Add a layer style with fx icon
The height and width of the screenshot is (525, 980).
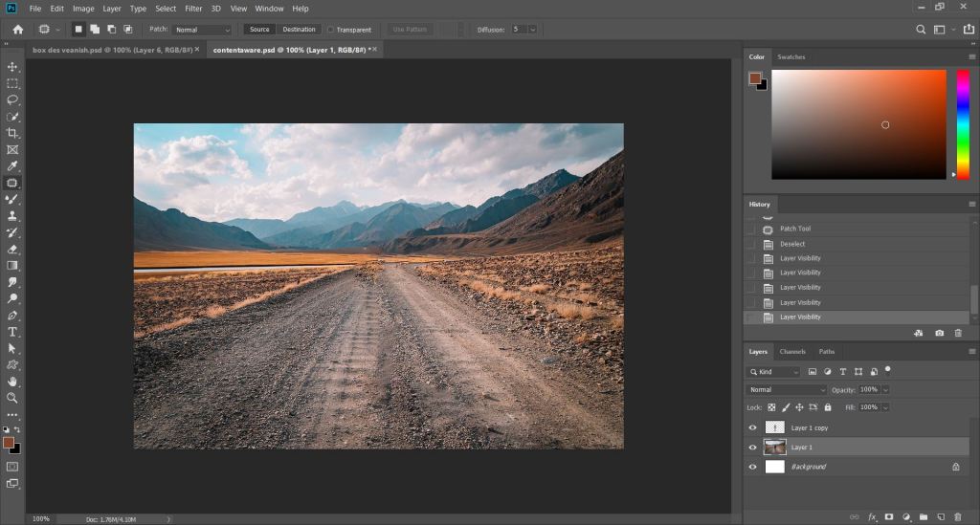coord(872,517)
